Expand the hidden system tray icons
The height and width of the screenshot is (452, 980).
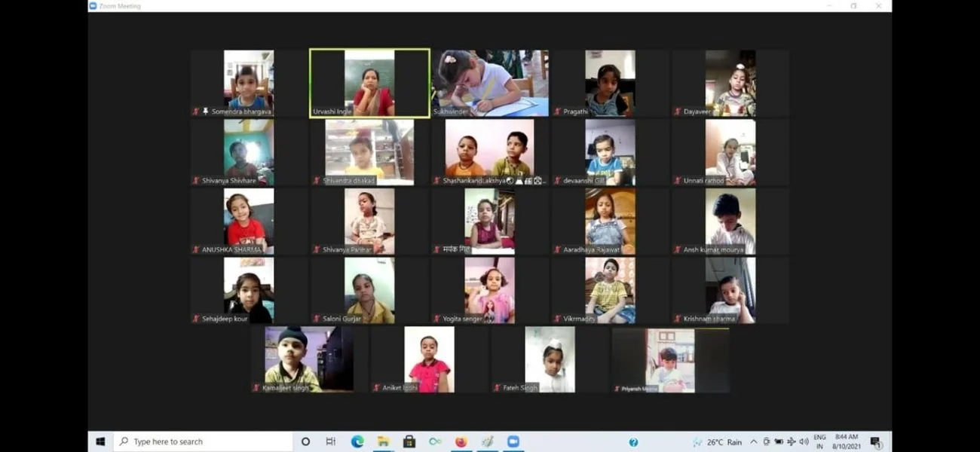click(753, 441)
